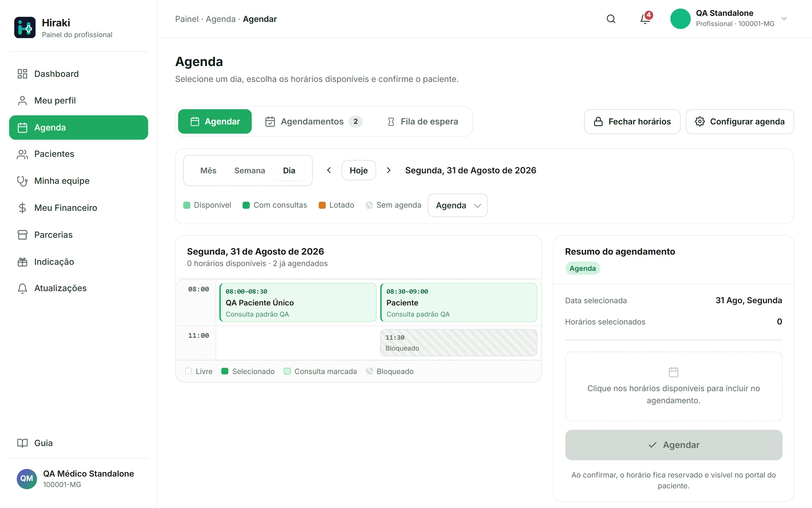812x508 pixels.
Task: Click the QA Médico Standalone name
Action: (88, 473)
